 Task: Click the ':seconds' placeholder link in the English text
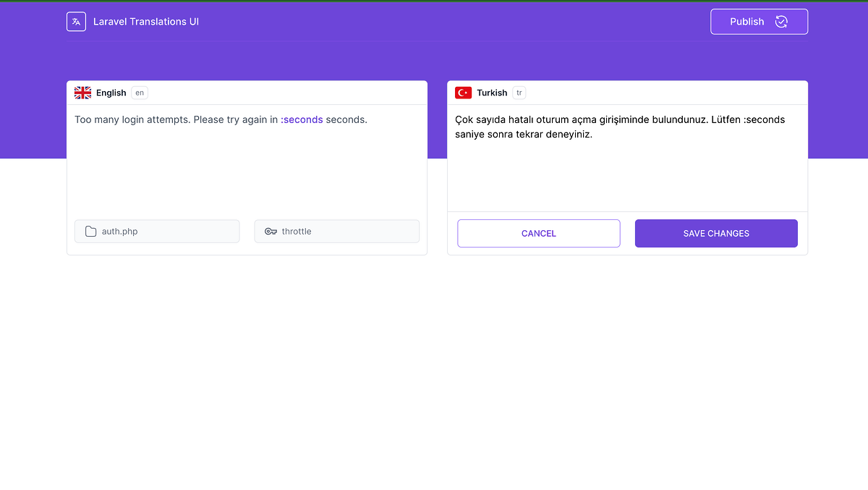tap(303, 119)
